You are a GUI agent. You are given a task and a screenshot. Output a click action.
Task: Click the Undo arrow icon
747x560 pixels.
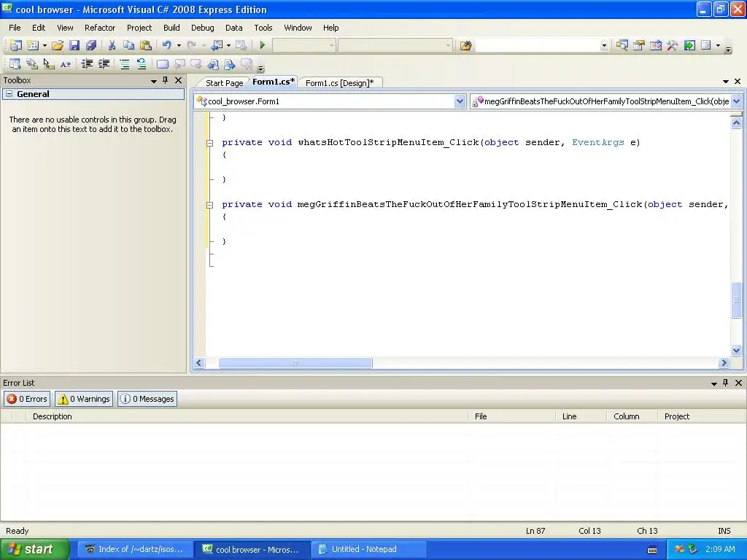click(167, 45)
